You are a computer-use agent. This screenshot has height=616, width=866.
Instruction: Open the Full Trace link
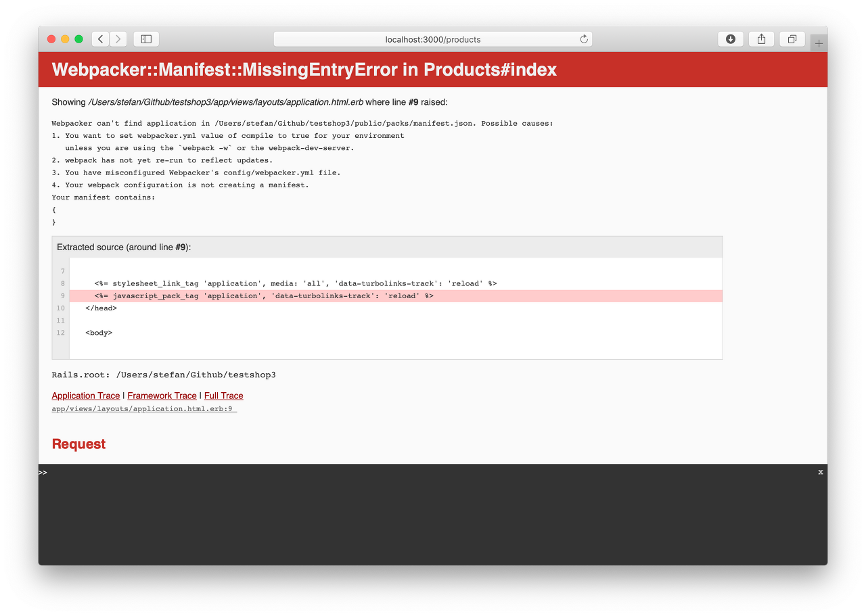[223, 396]
